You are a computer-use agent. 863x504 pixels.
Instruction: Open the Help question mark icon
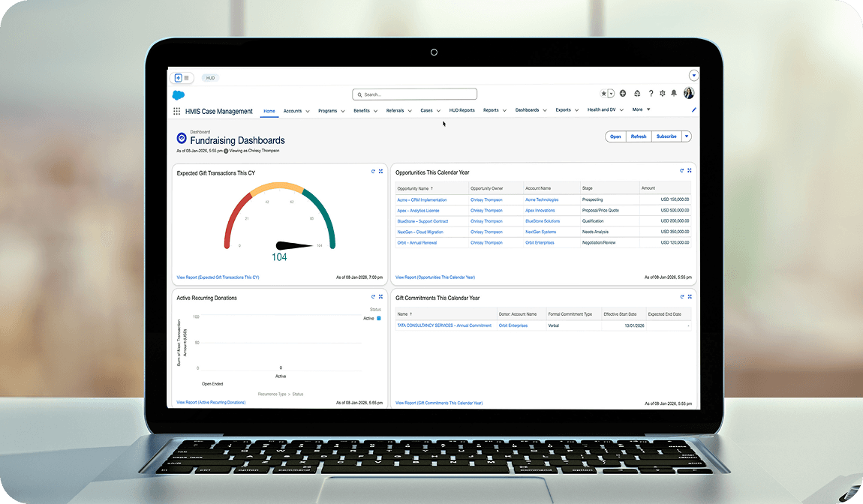click(651, 94)
